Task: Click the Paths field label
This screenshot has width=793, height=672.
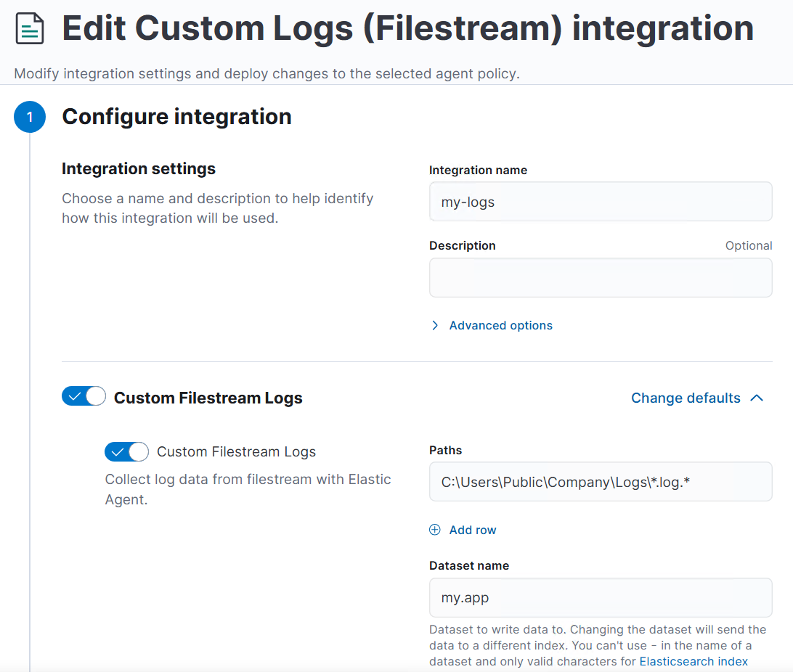Action: 445,450
